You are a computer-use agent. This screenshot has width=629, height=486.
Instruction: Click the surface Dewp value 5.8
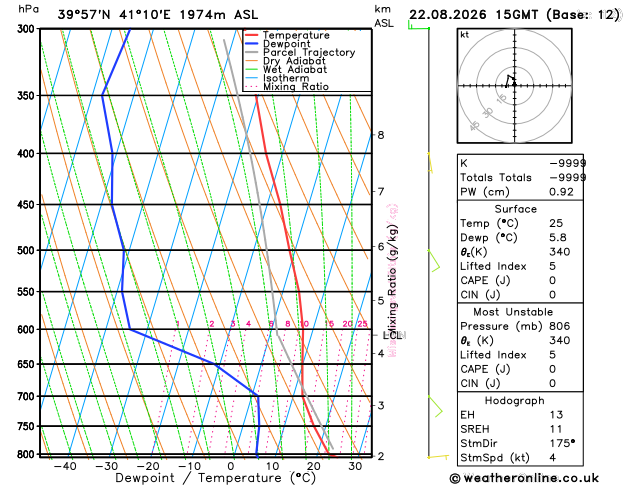tap(558, 238)
